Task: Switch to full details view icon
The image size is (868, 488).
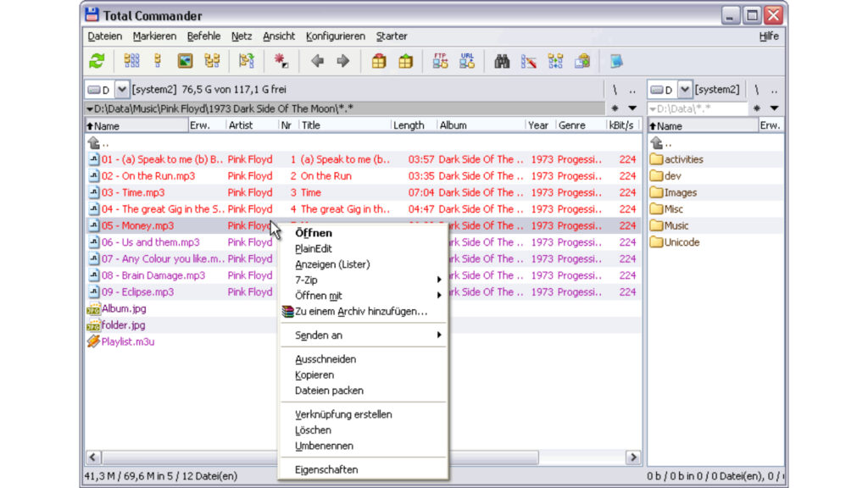Action: 158,61
